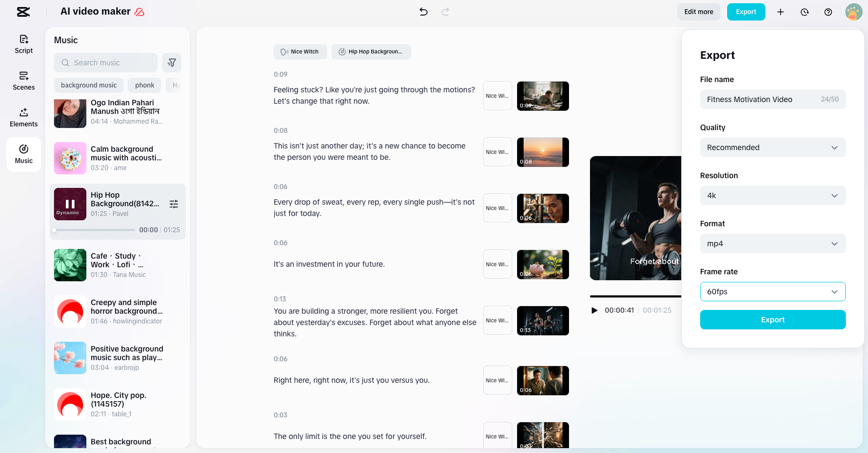
Task: Open voice button for 'It's an investment' scene
Action: pos(498,265)
